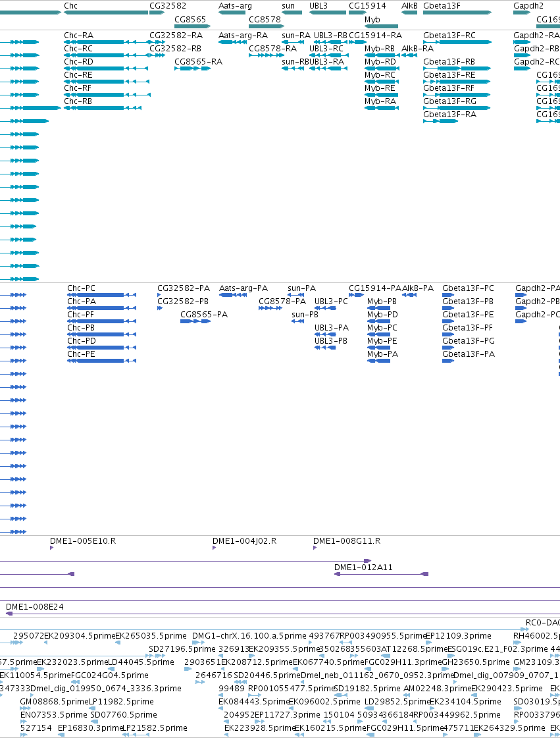Select protein Gbeta13F-PF
This screenshot has width=560, height=738.
(x=468, y=328)
